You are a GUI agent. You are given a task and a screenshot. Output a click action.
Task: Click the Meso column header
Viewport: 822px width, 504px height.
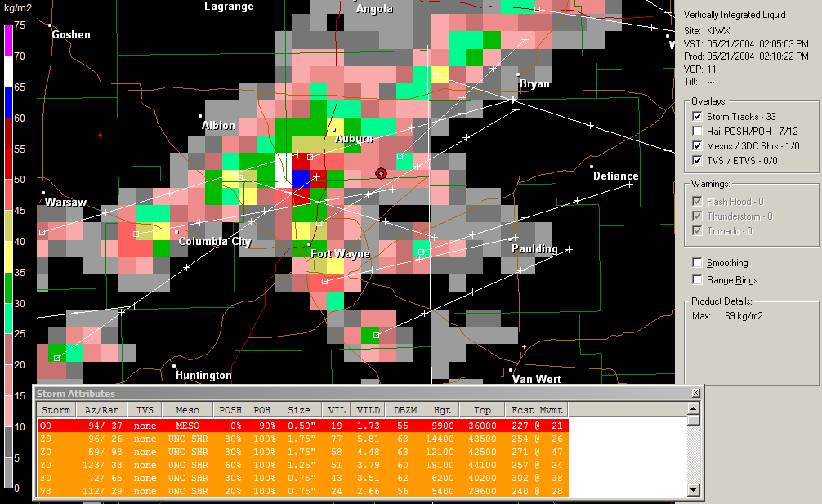187,410
